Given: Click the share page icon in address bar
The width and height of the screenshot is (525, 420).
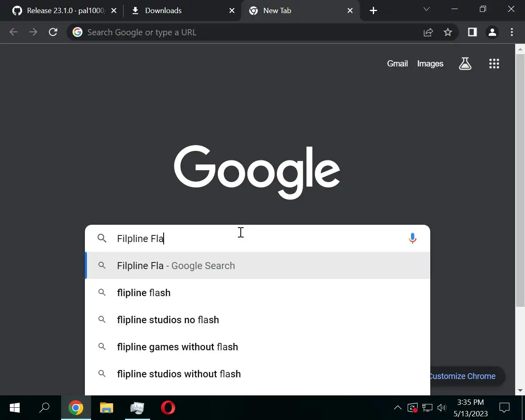Looking at the screenshot, I should click(428, 32).
